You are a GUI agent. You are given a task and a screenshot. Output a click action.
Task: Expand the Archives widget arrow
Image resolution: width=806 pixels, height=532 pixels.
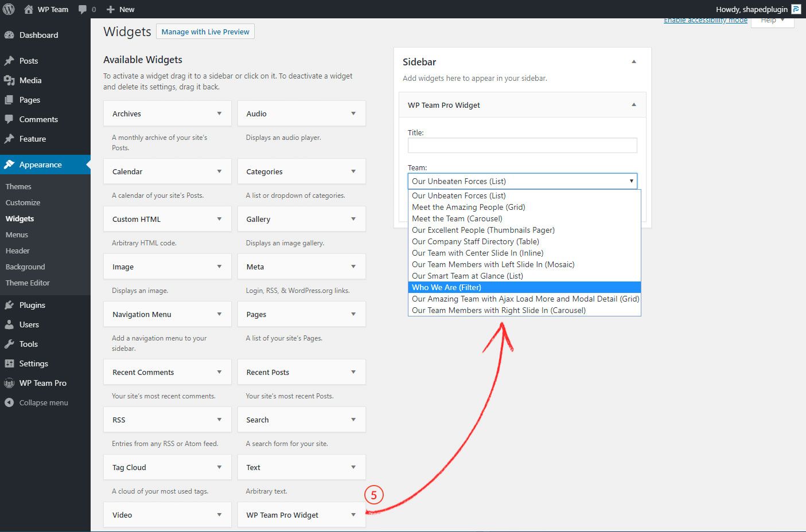(x=219, y=114)
